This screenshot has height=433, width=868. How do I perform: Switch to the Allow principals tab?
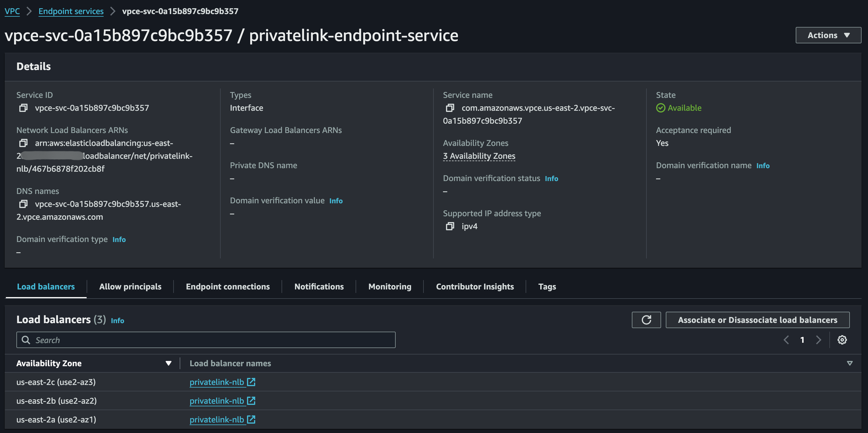(x=130, y=287)
